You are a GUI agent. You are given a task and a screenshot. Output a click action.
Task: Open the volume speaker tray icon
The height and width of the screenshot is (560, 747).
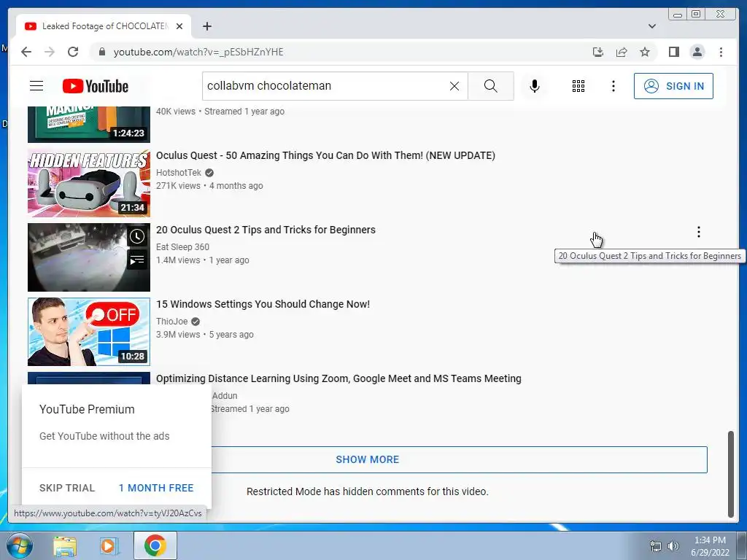click(x=673, y=546)
